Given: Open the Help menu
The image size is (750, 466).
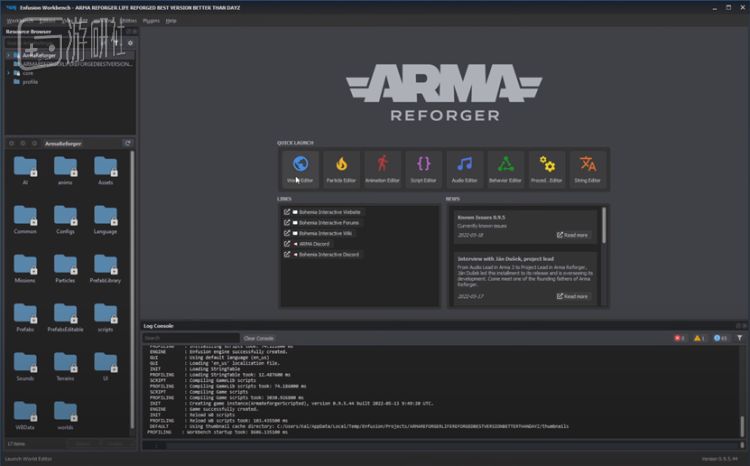Looking at the screenshot, I should tap(171, 20).
